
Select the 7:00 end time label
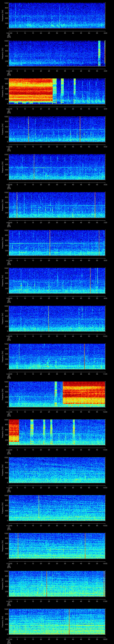coord(105,223)
